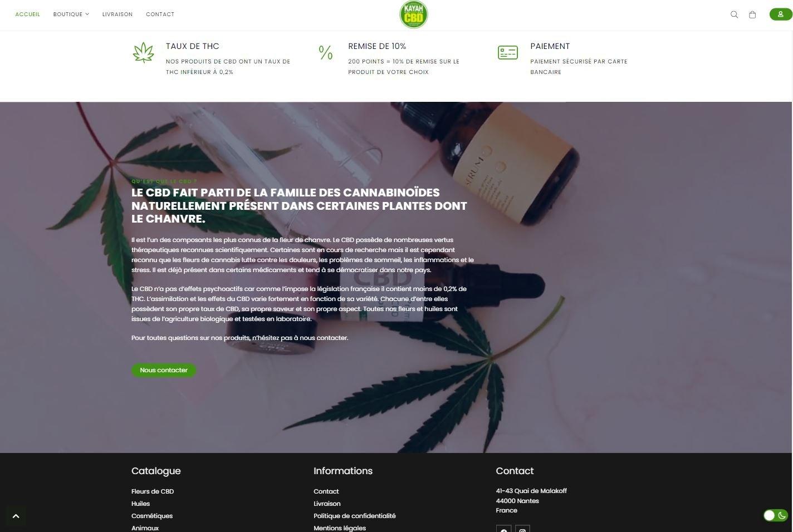This screenshot has width=793, height=532.
Task: Open Politique de confidentialité link
Action: point(355,516)
